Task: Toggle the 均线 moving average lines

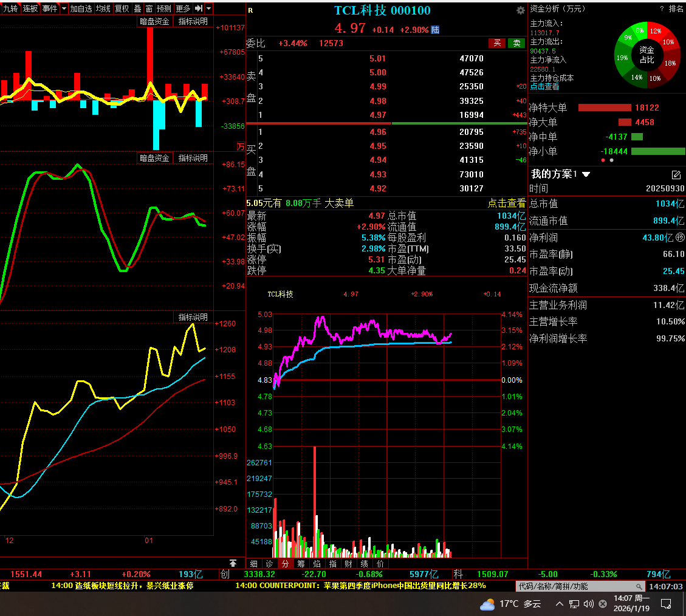Action: [103, 9]
